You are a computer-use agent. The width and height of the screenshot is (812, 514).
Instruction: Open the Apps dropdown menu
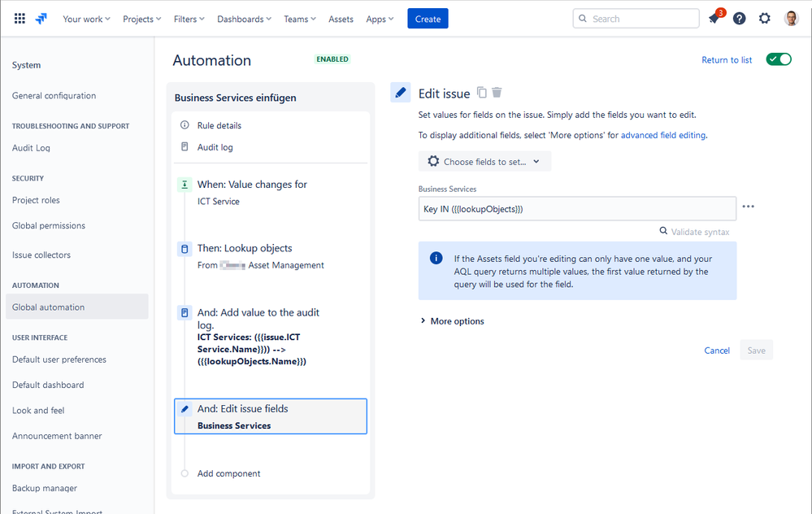coord(380,19)
